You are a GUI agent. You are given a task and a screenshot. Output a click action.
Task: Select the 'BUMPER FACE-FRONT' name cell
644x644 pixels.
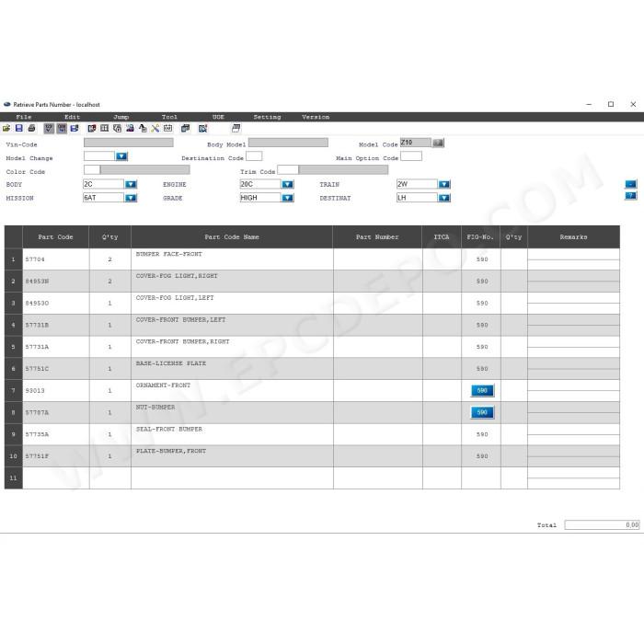pyautogui.click(x=232, y=259)
